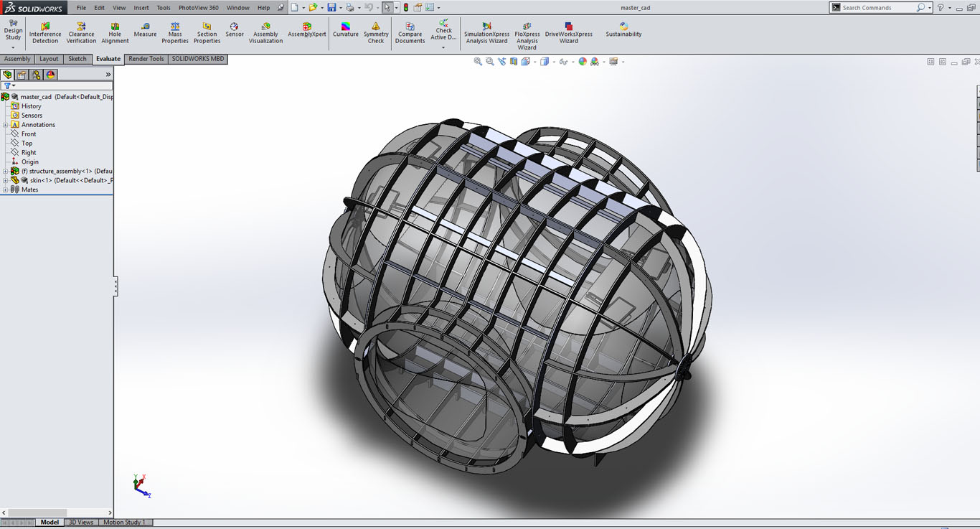The height and width of the screenshot is (529, 980).
Task: Launch Clearance Verification
Action: click(81, 33)
